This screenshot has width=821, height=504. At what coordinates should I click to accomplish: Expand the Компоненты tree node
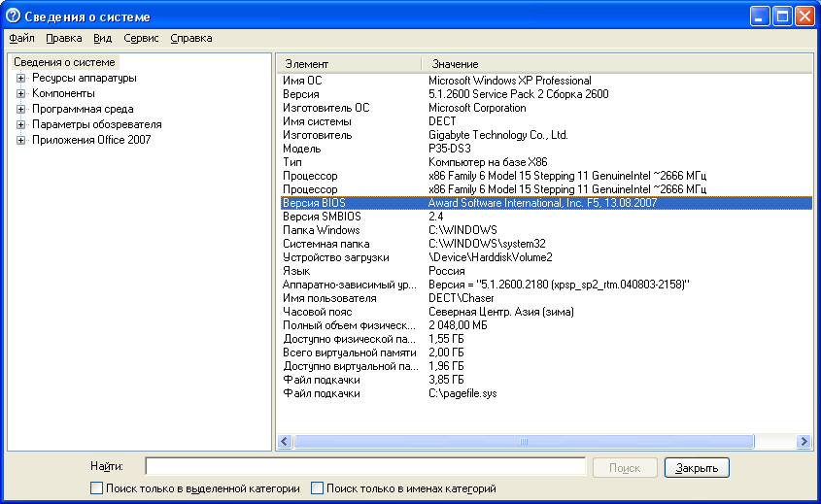20,93
